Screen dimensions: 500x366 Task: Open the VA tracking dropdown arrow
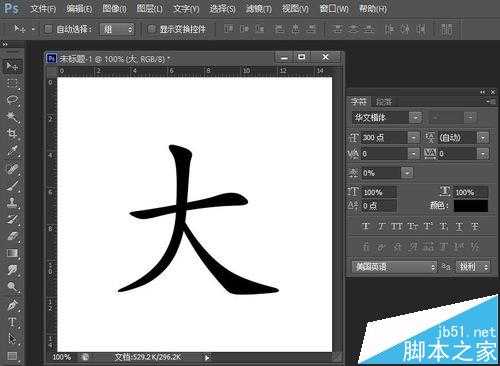pos(483,153)
